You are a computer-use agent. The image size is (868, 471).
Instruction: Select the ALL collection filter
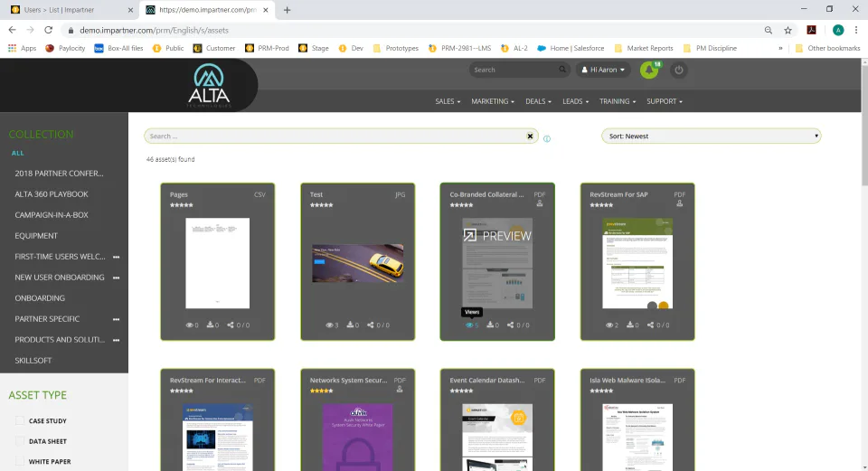18,154
